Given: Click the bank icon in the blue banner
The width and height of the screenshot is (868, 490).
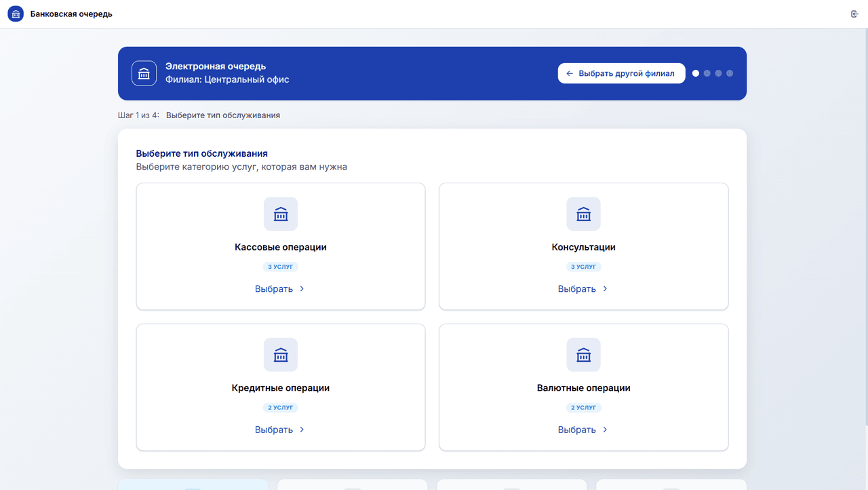Looking at the screenshot, I should tap(144, 73).
